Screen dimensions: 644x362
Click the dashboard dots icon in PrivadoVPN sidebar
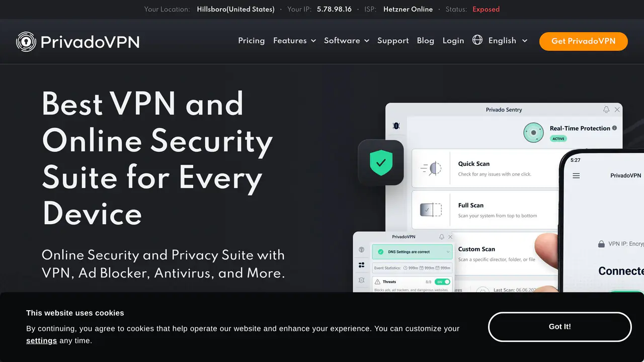(361, 265)
